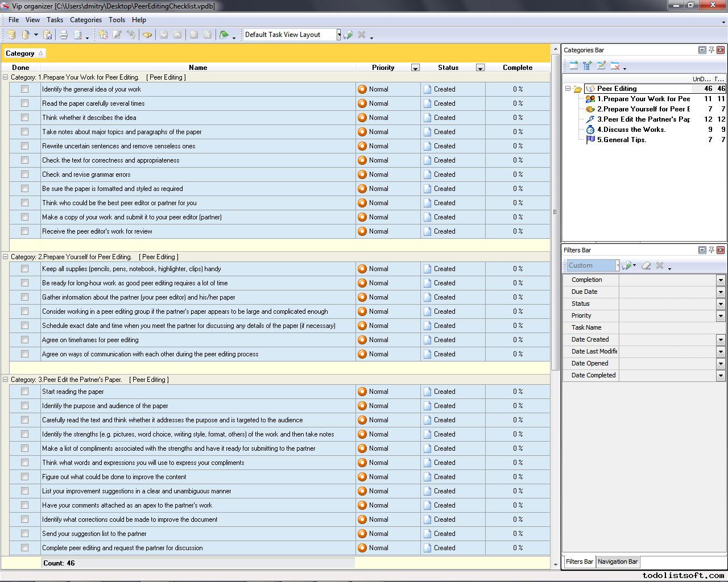Select '4.Discuss the Works.' category

point(631,130)
